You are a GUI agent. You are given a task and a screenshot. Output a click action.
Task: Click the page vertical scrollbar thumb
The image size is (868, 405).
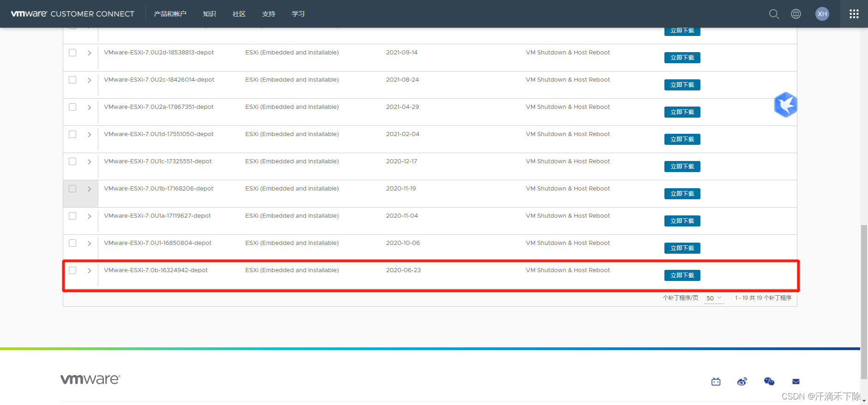click(864, 302)
